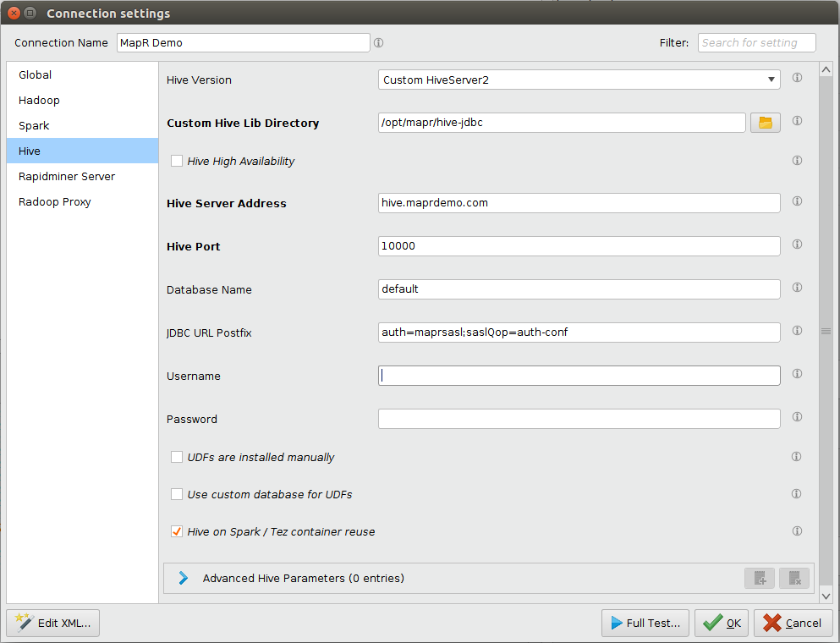Check UDFs are installed manually
The image size is (840, 643).
[177, 457]
